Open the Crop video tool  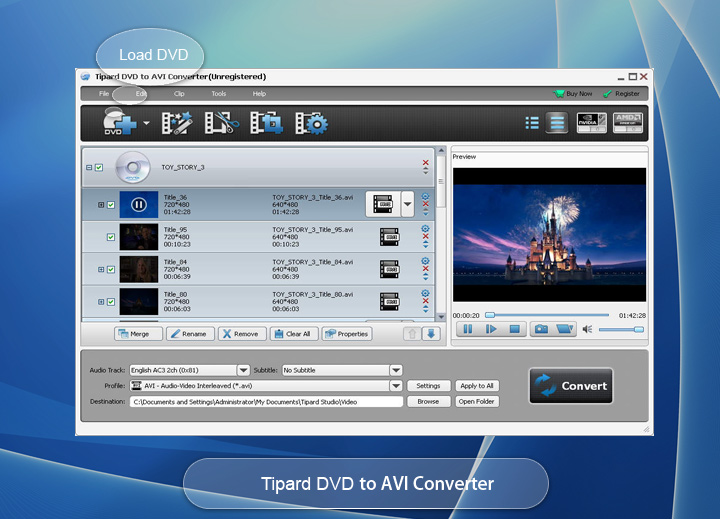[266, 123]
